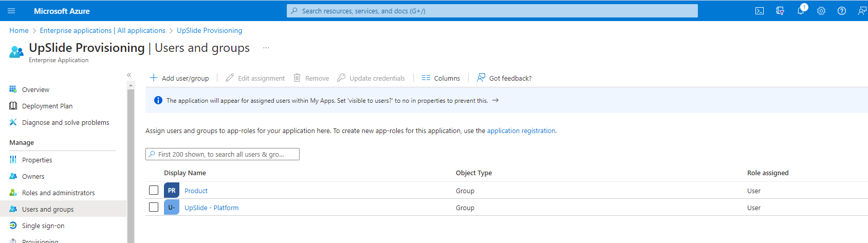Image resolution: width=868 pixels, height=243 pixels.
Task: Click Add user/group
Action: (x=179, y=78)
